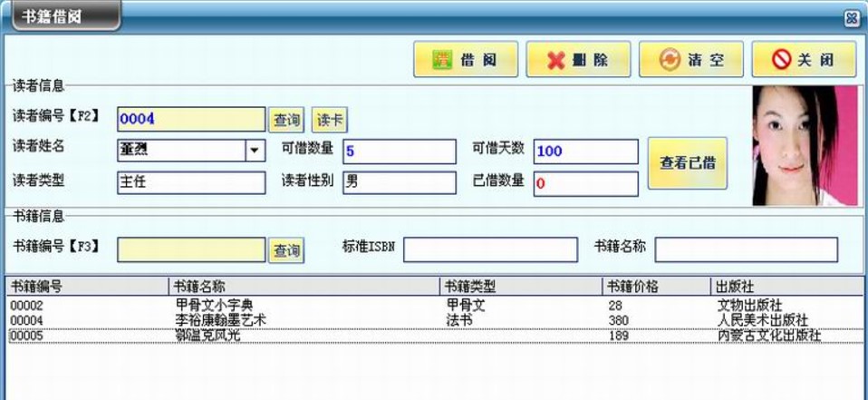Click the reader photo thumbnail
The width and height of the screenshot is (868, 400).
[805, 146]
